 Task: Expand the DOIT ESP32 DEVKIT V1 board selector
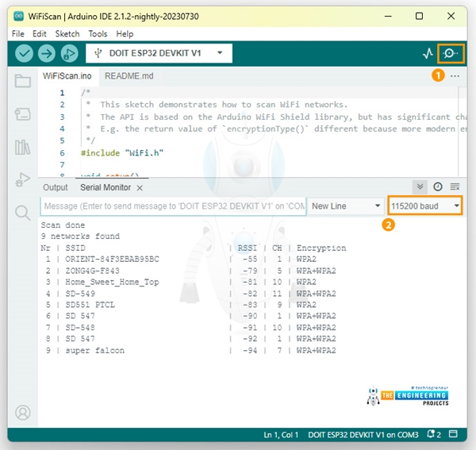click(159, 53)
